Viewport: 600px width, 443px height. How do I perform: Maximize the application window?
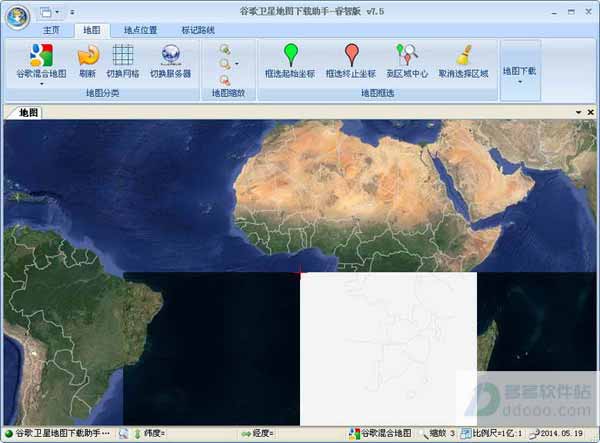click(x=571, y=12)
